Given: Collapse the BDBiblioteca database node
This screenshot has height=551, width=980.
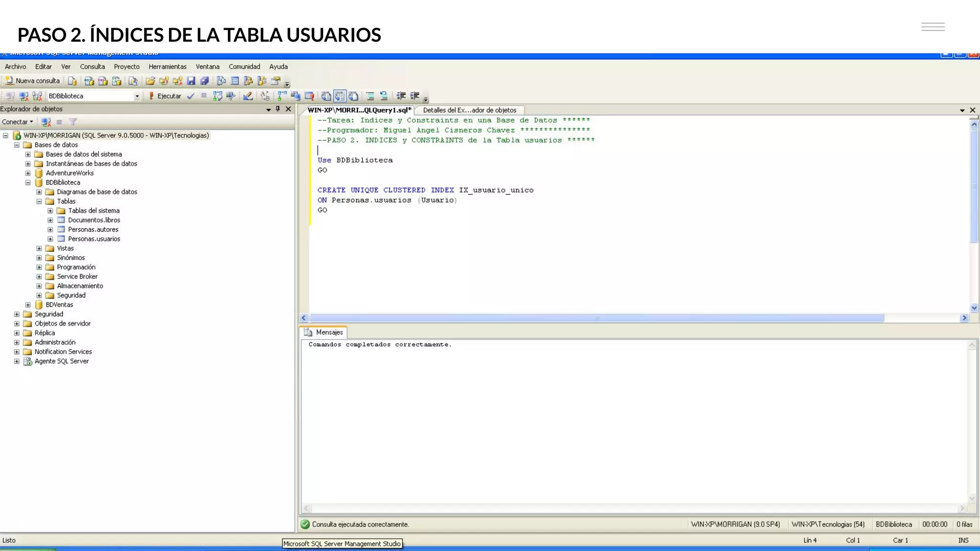Looking at the screenshot, I should (x=28, y=183).
